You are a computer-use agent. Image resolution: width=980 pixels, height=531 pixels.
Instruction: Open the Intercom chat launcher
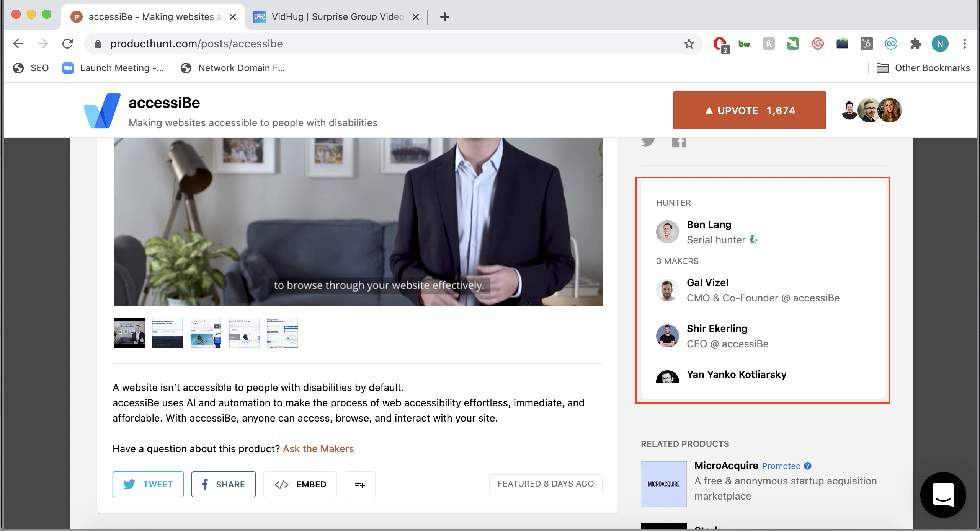tap(943, 495)
